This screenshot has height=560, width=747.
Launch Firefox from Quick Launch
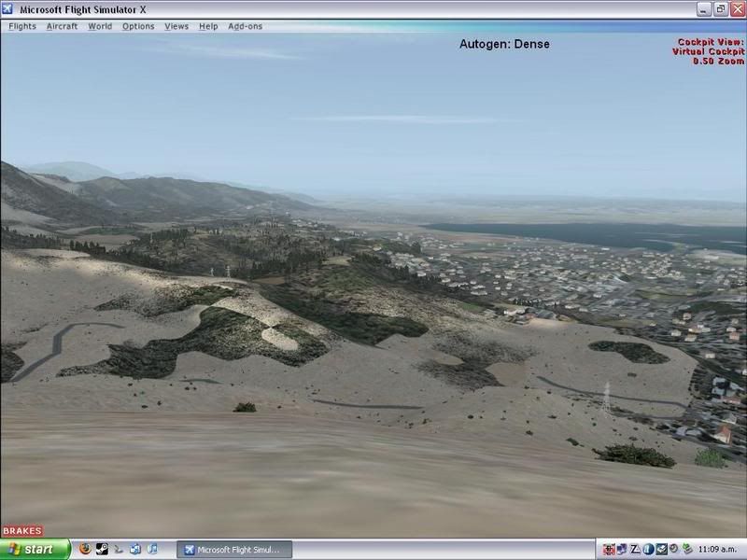85,550
